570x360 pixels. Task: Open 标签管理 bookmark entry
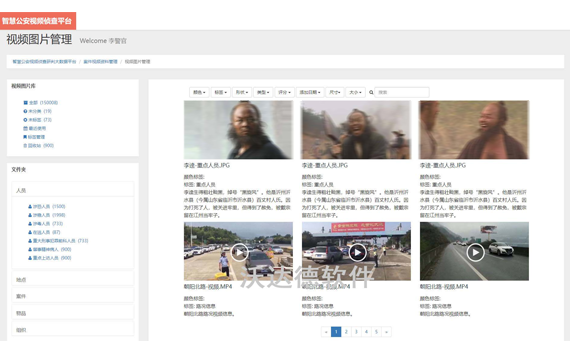[x=34, y=137]
